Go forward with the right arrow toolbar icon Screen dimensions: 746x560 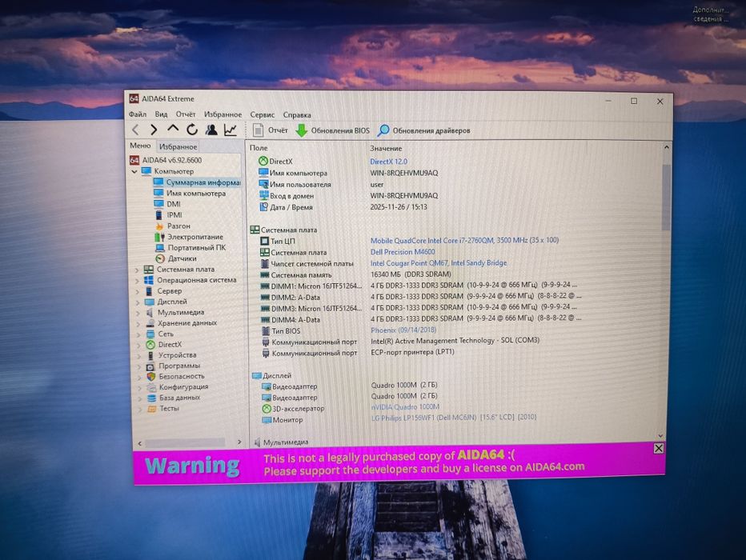click(154, 130)
